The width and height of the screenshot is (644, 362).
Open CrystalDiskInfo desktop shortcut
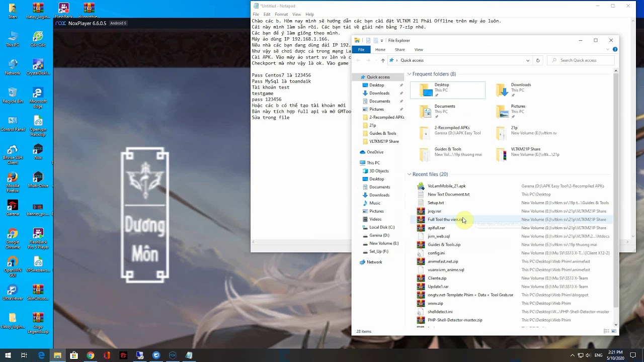coord(38,66)
